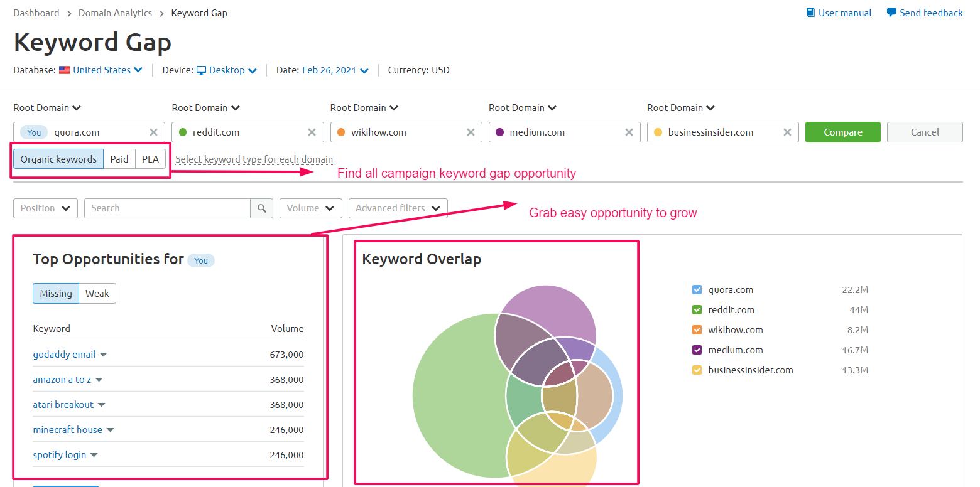Open Select keyword type for each domain
This screenshot has height=487, width=980.
click(x=254, y=159)
